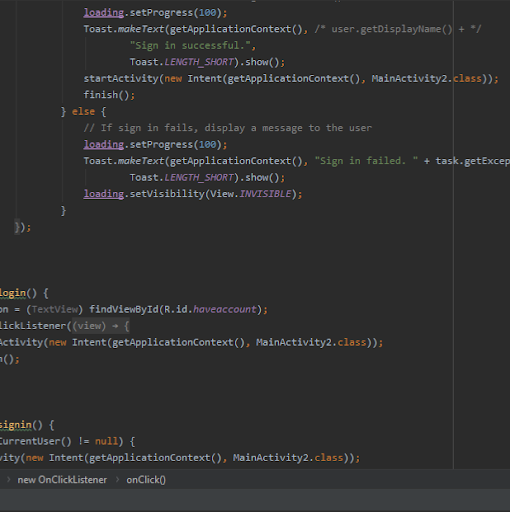Click the 'Sign in successful.' string literal
The width and height of the screenshot is (510, 512).
point(191,45)
